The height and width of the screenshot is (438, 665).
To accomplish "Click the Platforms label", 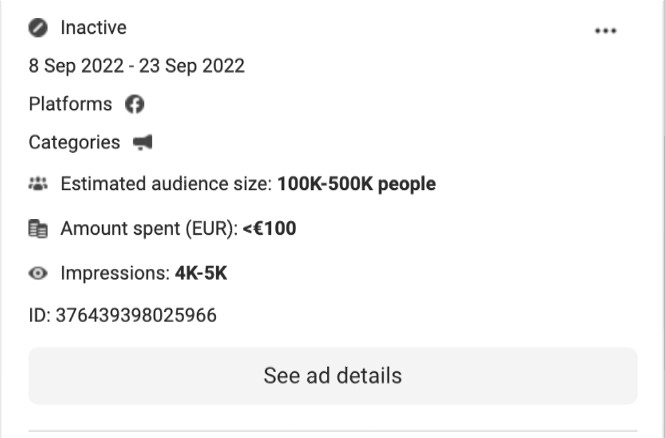I will (x=70, y=104).
